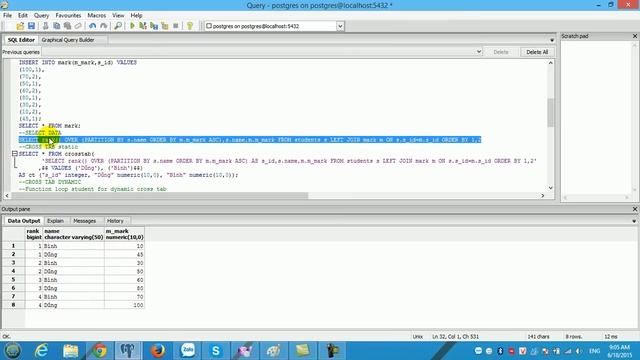Save the query with the floppy disk icon
The image size is (640, 360).
[31, 26]
